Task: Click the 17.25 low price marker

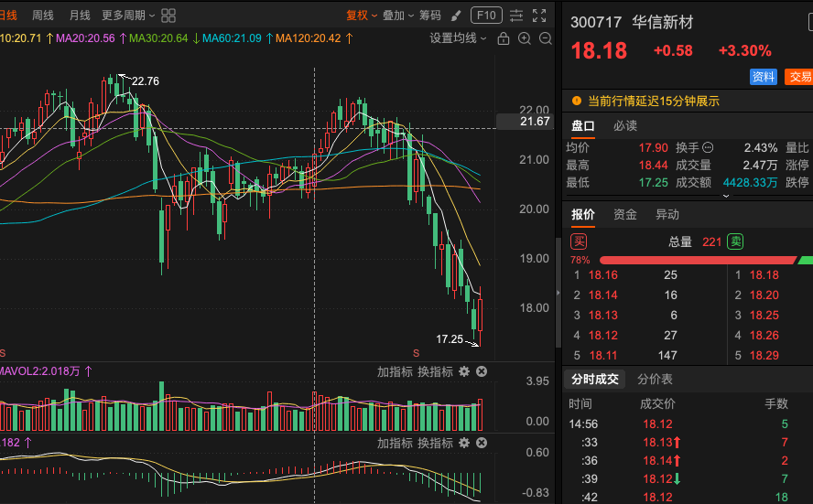Action: tap(449, 339)
